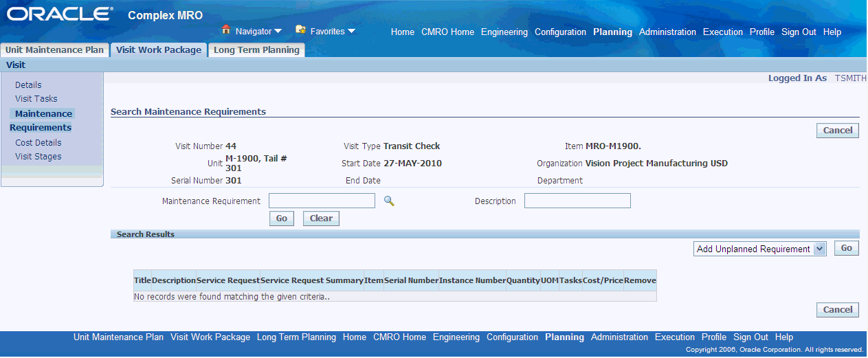
Task: Click the UOM column header
Action: click(x=550, y=280)
